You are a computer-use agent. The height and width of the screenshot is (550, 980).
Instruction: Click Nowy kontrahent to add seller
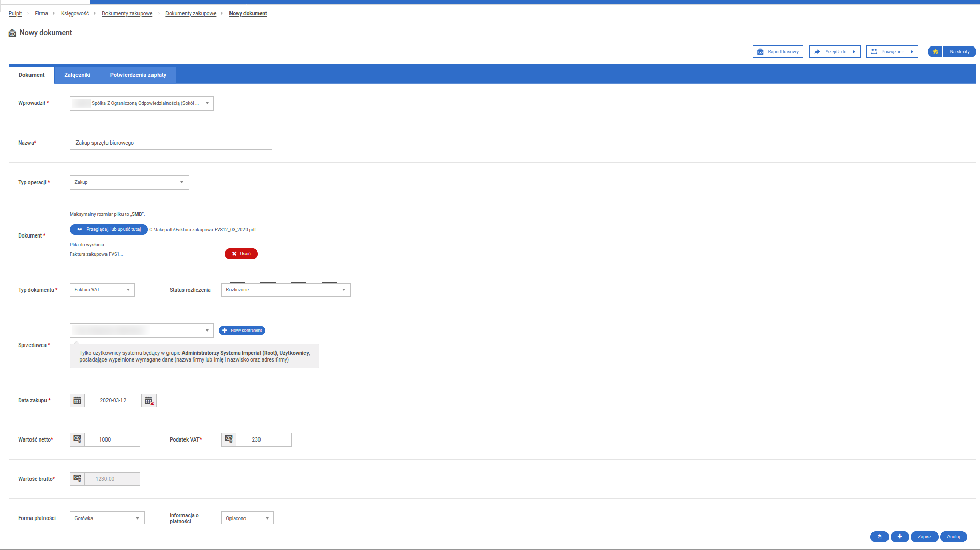pyautogui.click(x=242, y=331)
